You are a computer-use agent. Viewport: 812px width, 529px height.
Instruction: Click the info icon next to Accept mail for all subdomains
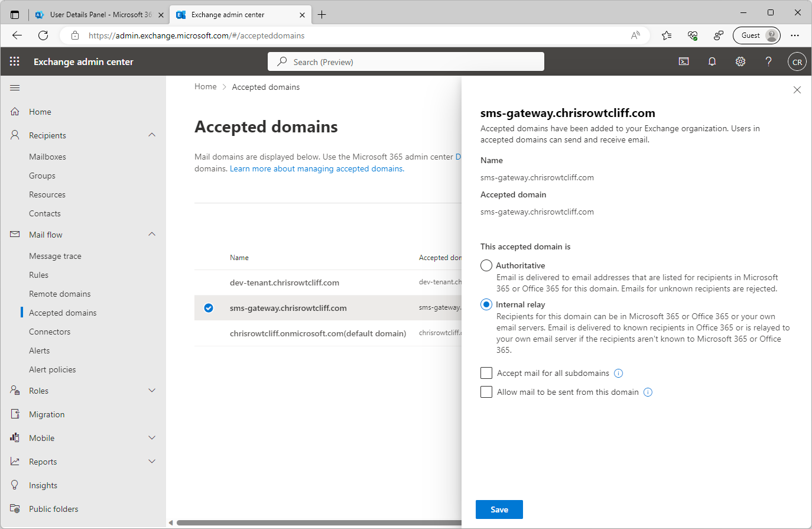[x=618, y=373]
